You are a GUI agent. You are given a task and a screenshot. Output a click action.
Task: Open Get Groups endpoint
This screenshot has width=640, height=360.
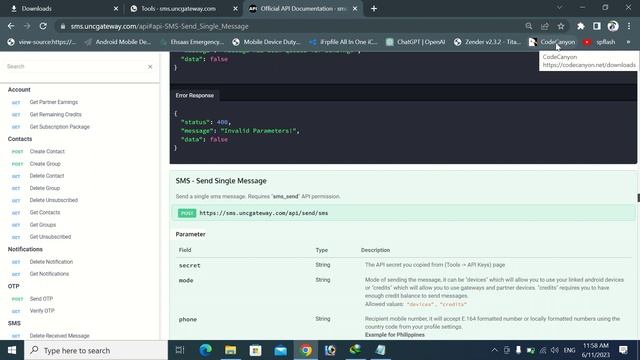[42, 225]
